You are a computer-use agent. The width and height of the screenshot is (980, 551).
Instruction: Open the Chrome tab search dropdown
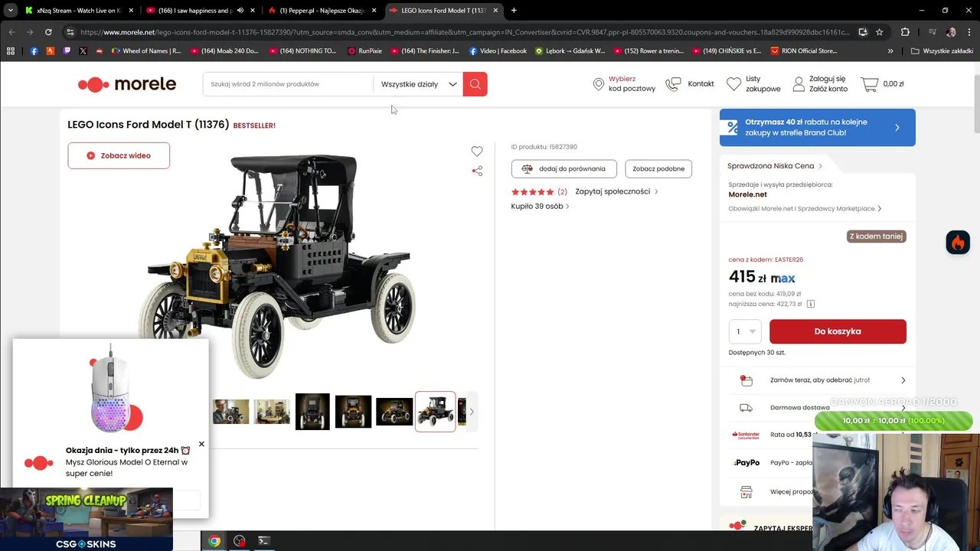11,11
